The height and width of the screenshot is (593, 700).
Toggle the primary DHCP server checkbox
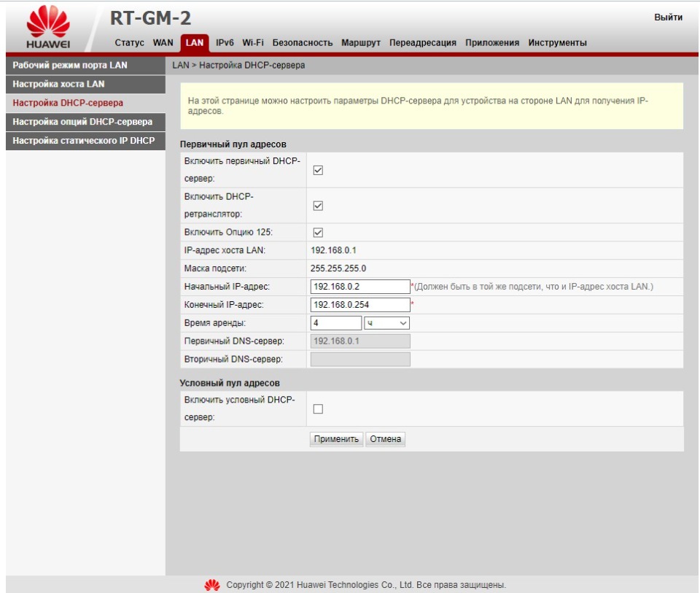coord(318,170)
